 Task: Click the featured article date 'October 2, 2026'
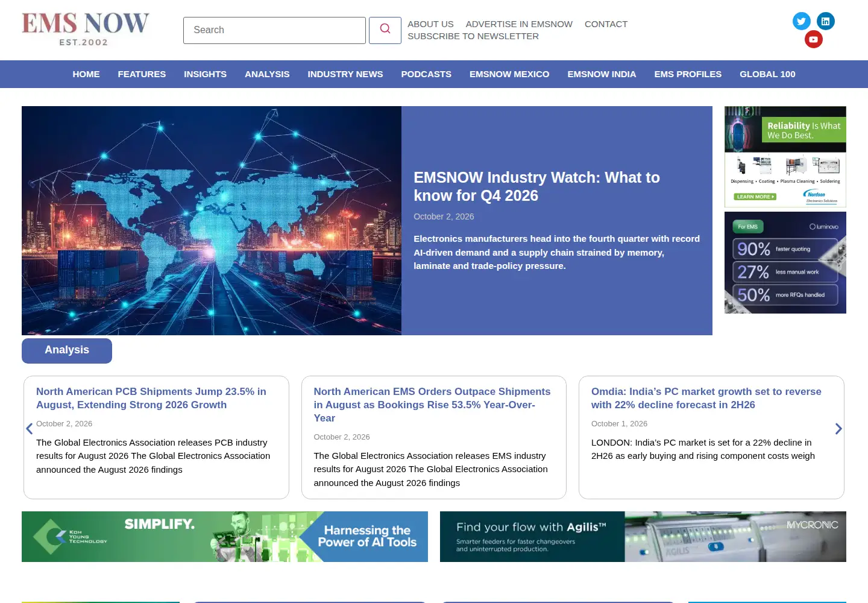tap(444, 216)
